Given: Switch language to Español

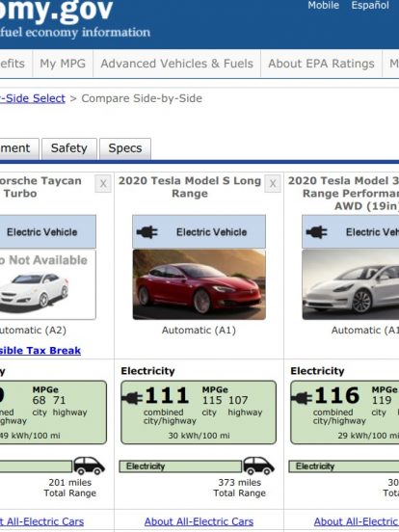Looking at the screenshot, I should coord(370,6).
